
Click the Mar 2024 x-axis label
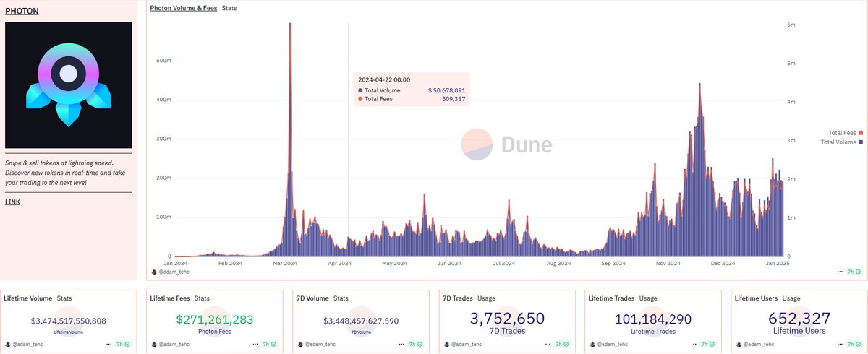pyautogui.click(x=286, y=263)
